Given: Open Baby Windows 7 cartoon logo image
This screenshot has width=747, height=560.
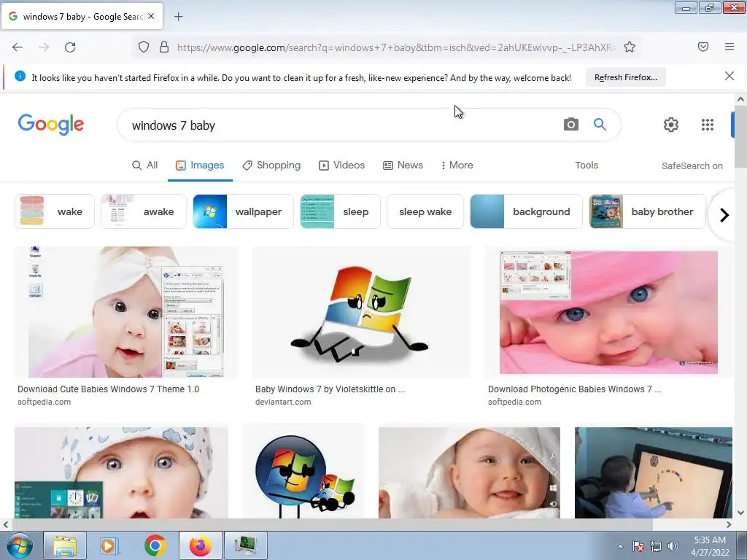Looking at the screenshot, I should [361, 312].
